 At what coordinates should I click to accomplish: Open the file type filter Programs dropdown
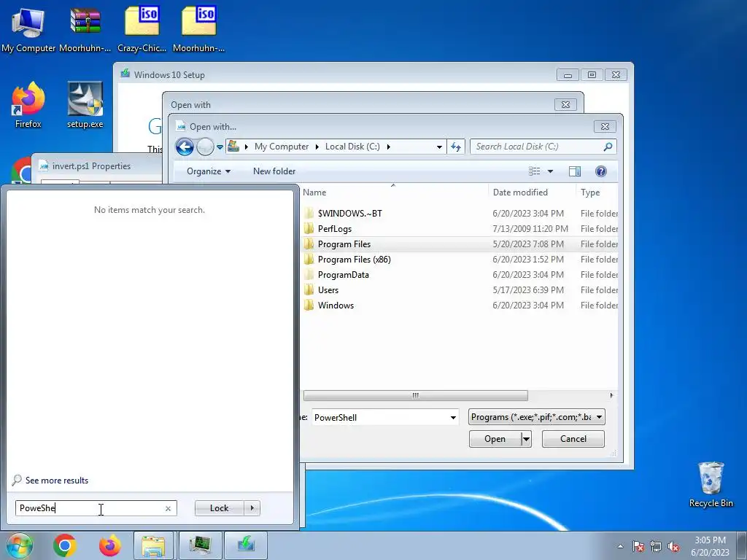(536, 417)
